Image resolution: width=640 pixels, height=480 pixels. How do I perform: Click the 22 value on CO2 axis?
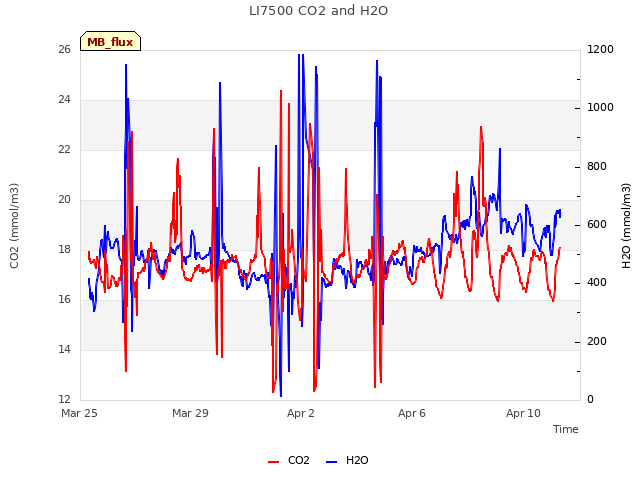(x=64, y=149)
